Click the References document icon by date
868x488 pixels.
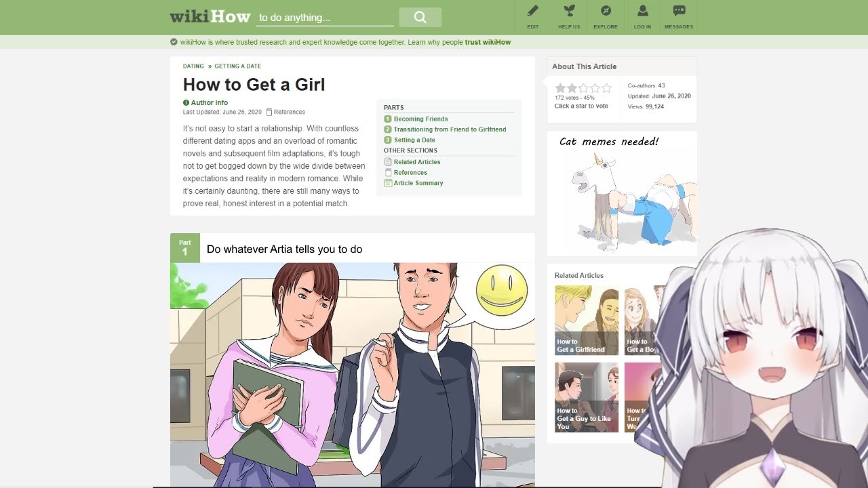pos(269,112)
